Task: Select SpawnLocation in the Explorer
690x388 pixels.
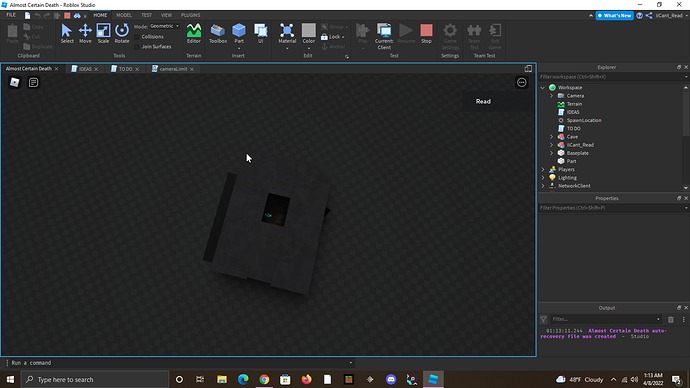Action: click(584, 120)
